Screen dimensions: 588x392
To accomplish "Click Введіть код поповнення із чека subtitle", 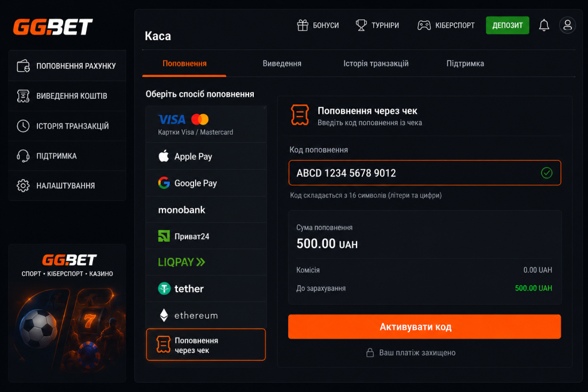I will coord(369,123).
